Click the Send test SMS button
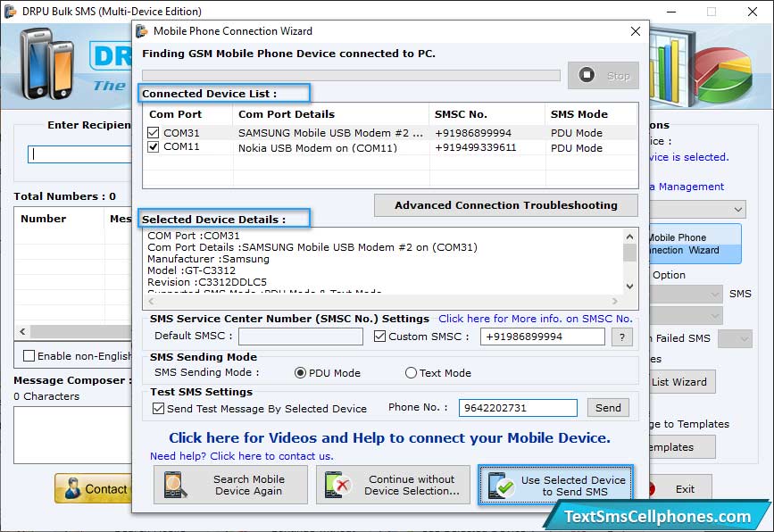 (x=608, y=408)
